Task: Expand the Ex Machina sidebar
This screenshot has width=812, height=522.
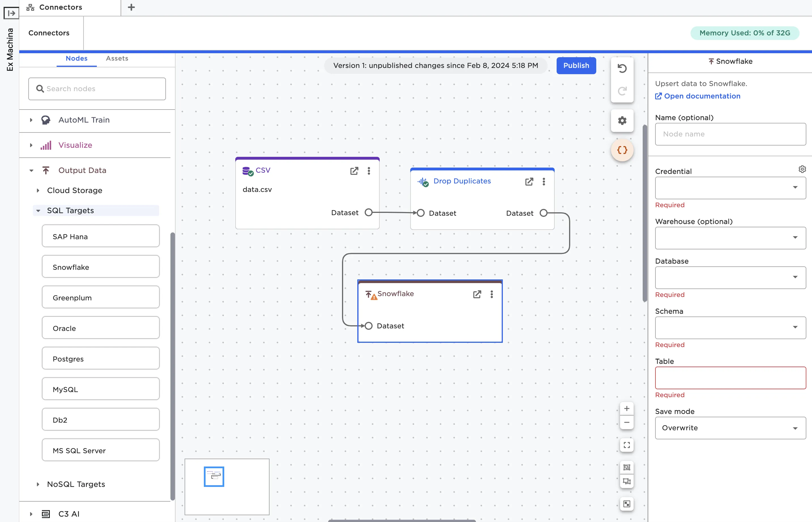Action: point(11,13)
